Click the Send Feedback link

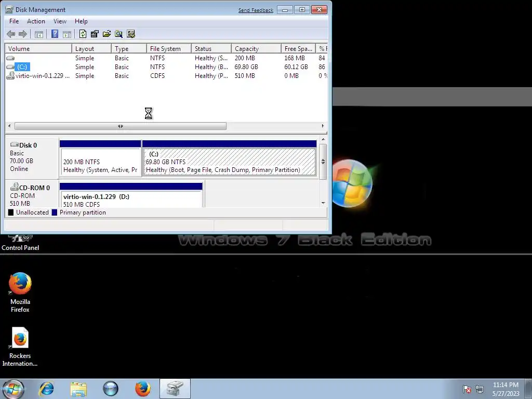[x=256, y=10]
